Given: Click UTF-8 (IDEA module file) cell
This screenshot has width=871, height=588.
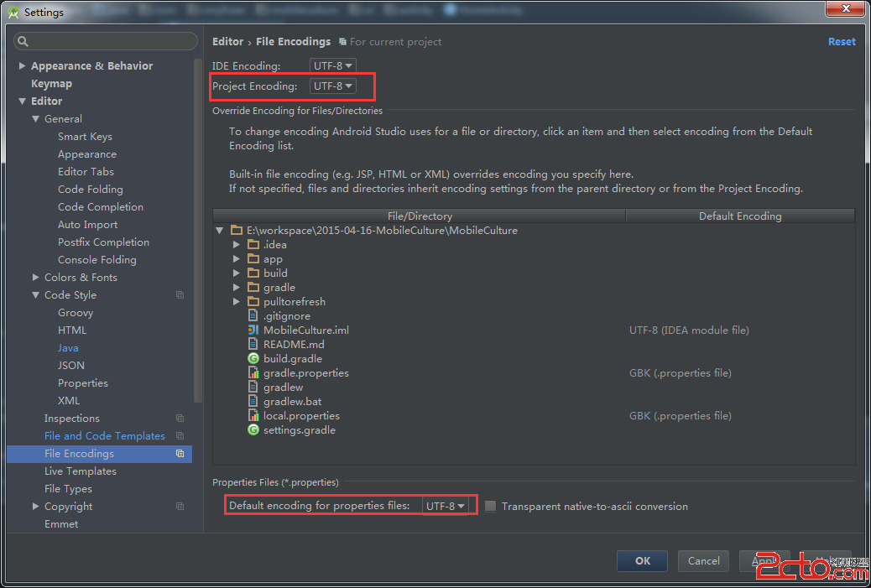Looking at the screenshot, I should tap(689, 330).
